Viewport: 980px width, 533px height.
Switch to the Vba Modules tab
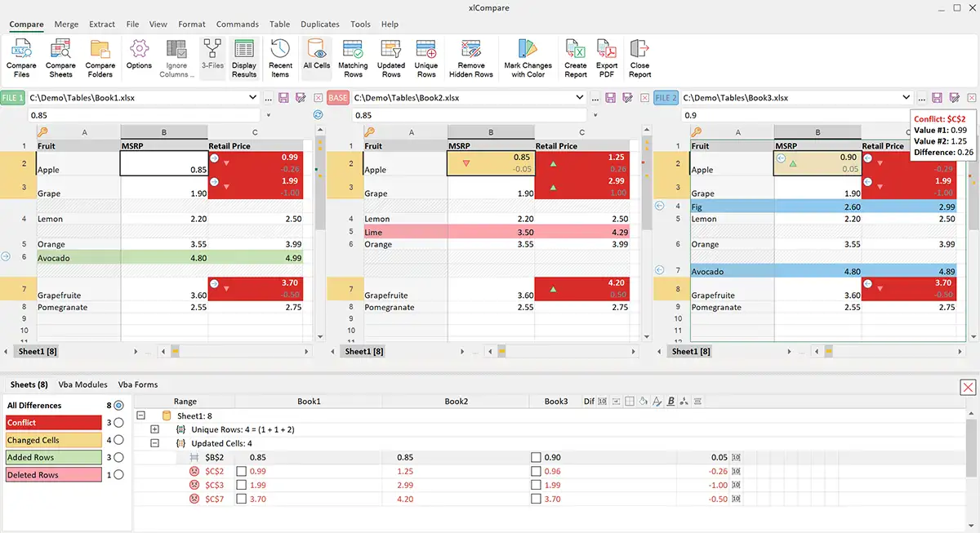82,384
